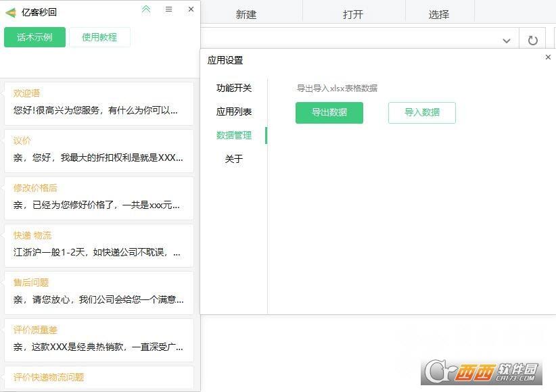Switch to 功能开关 settings tab

234,88
